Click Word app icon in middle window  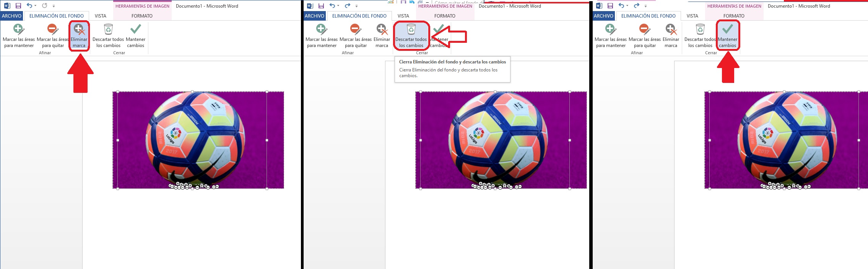pyautogui.click(x=310, y=6)
